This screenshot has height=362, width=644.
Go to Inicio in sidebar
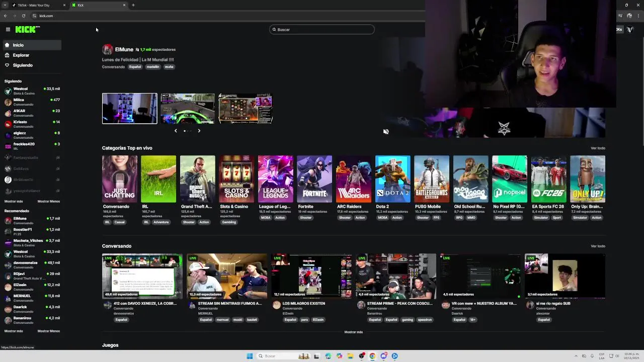[x=31, y=45]
